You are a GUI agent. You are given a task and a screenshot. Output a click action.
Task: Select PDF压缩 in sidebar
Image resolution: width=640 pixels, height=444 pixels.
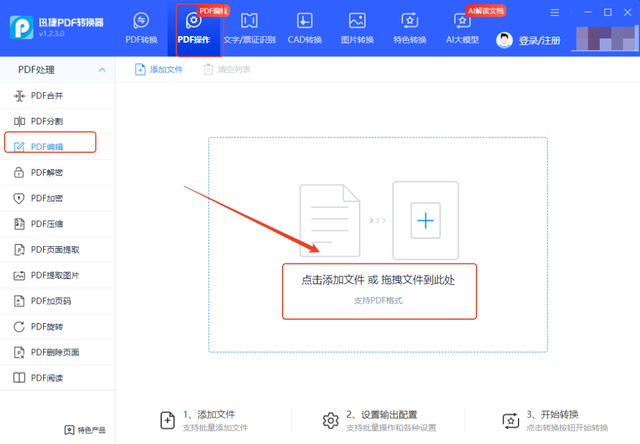pos(58,224)
